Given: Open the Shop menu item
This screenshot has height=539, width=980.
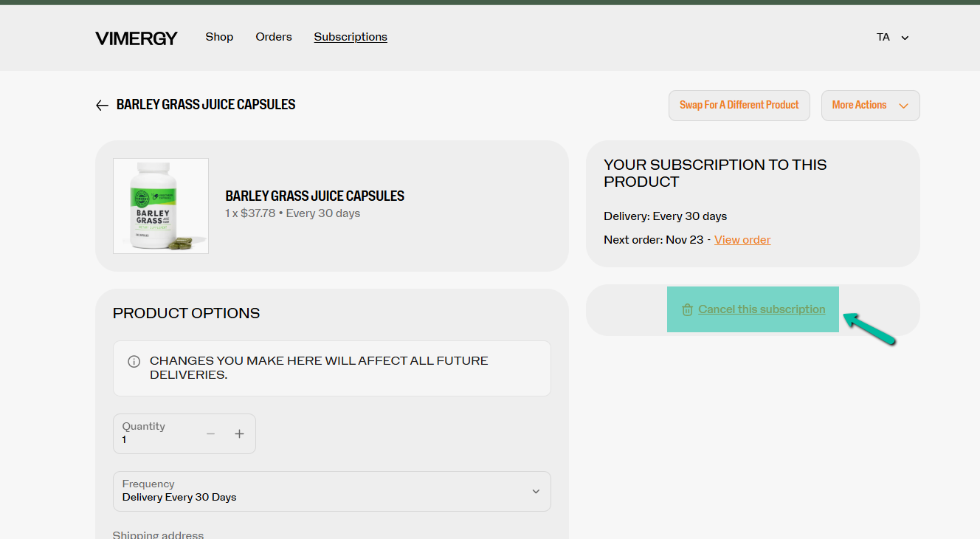Looking at the screenshot, I should coord(219,37).
